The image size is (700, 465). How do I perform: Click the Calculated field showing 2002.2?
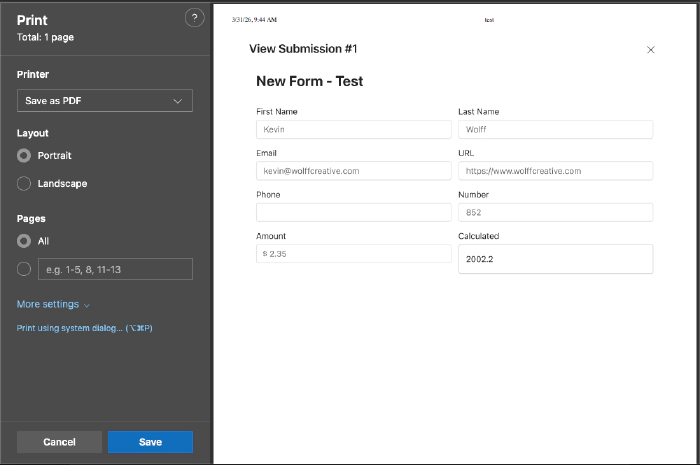[x=555, y=259]
